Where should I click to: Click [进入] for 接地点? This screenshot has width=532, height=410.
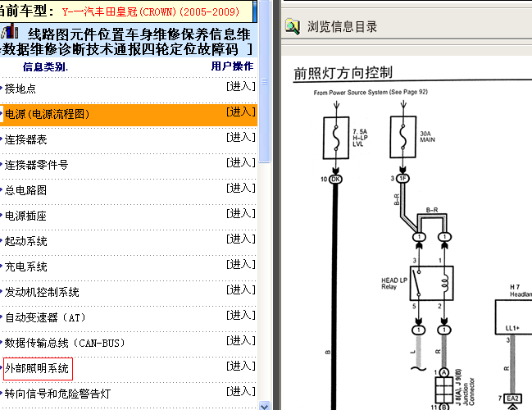[x=241, y=87]
